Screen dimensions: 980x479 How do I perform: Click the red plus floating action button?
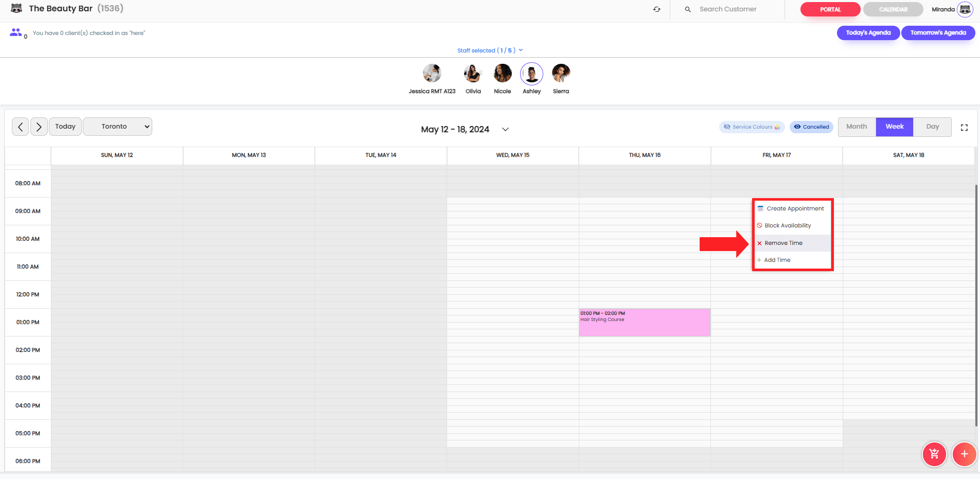coord(964,454)
